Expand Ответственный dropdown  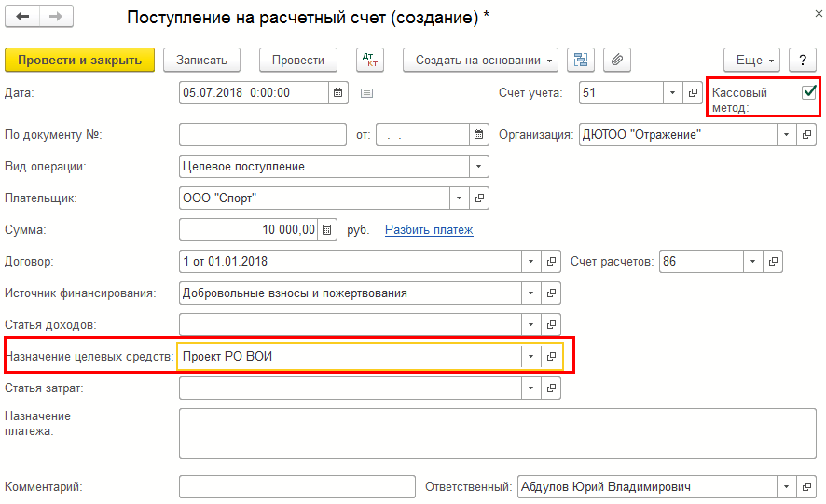(x=787, y=487)
